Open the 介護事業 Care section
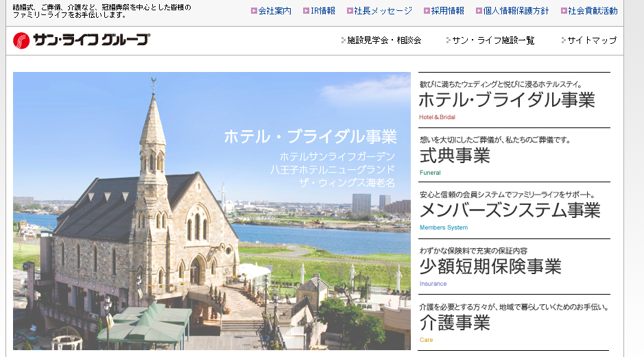Image resolution: width=644 pixels, height=357 pixels. click(455, 322)
